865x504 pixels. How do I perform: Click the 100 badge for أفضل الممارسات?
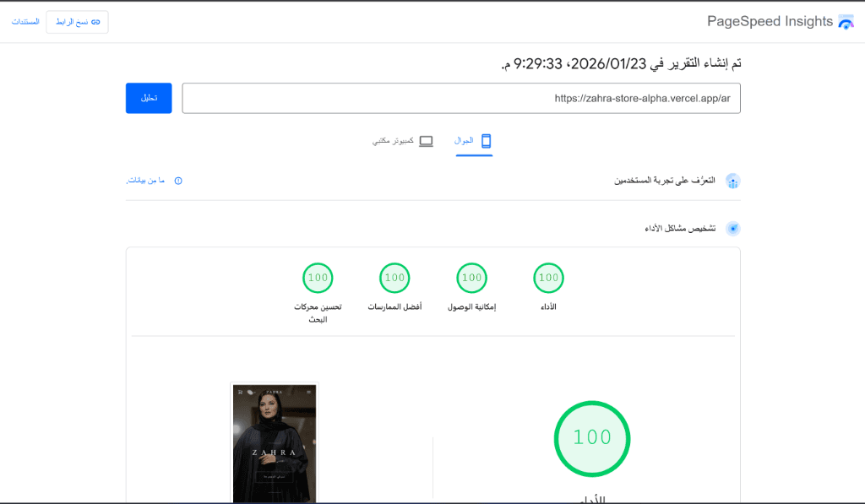pyautogui.click(x=394, y=278)
